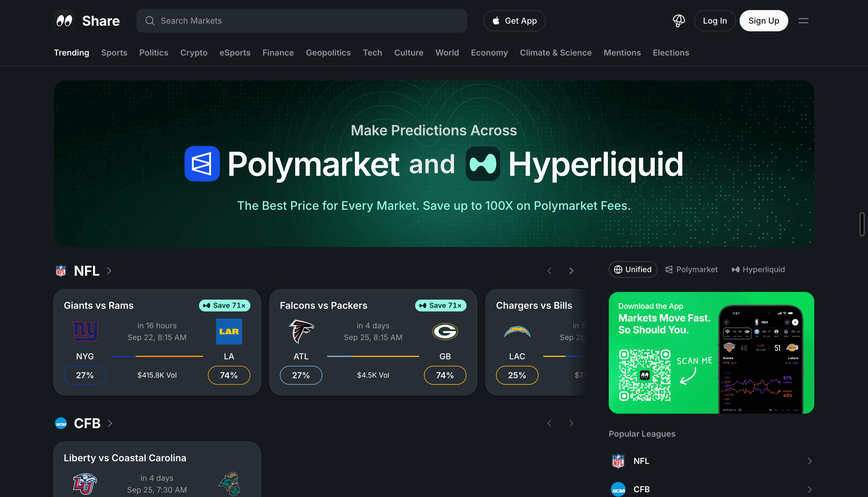Click Save 71× badge on Falcons vs Packers

[440, 305]
